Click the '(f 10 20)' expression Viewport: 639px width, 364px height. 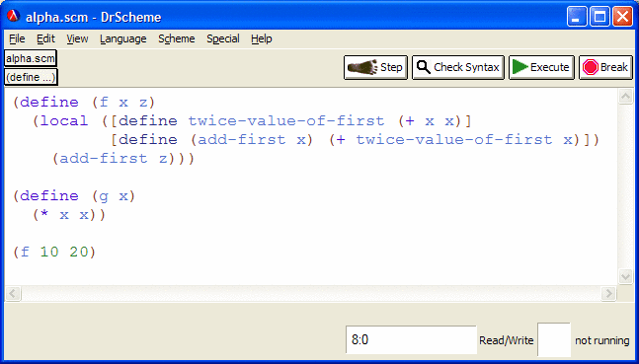[54, 252]
